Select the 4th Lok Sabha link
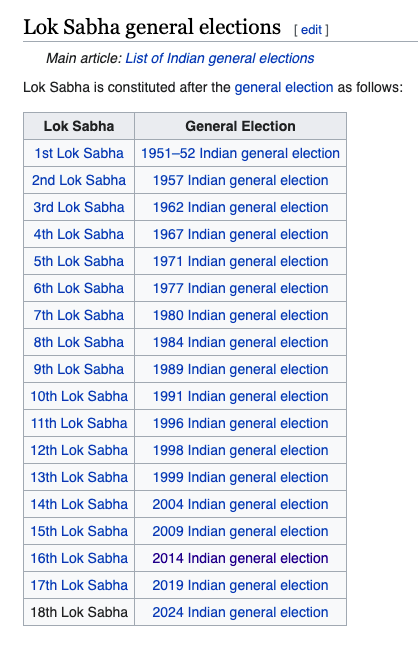 tap(79, 234)
